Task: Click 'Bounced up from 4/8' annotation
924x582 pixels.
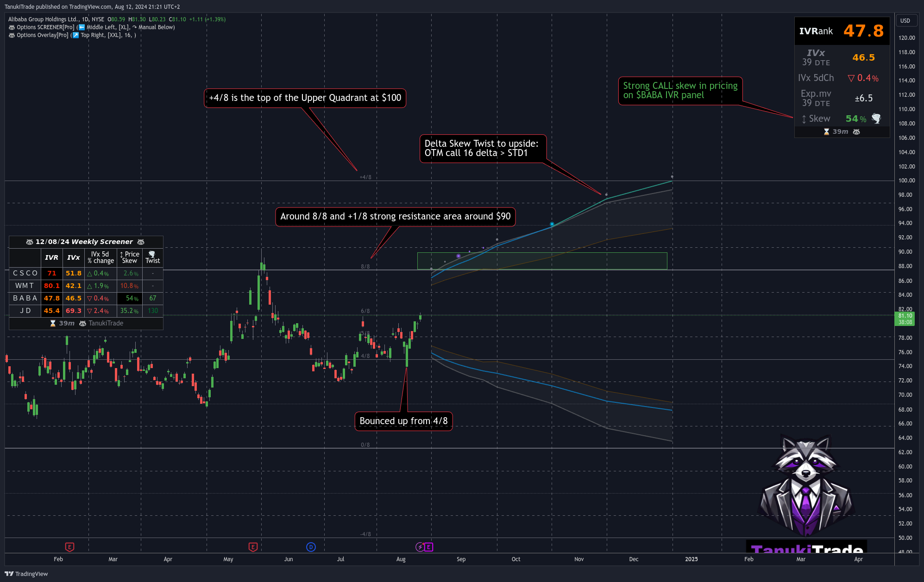Action: click(x=403, y=421)
